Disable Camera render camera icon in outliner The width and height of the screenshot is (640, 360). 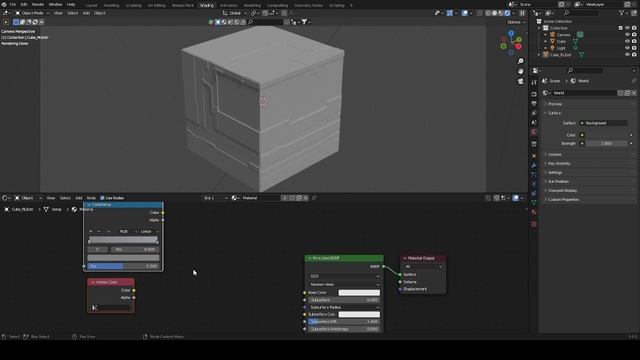[634, 35]
